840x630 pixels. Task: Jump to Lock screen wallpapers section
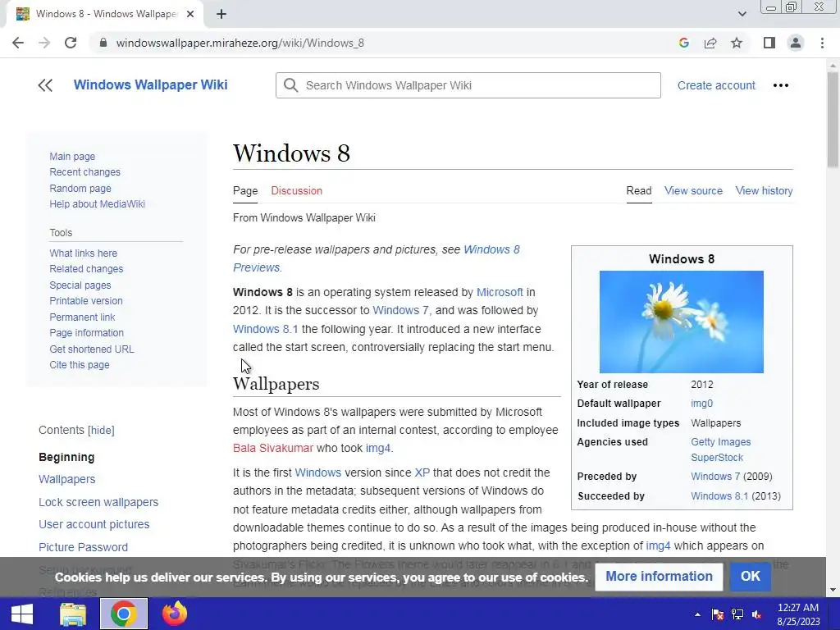pos(98,502)
